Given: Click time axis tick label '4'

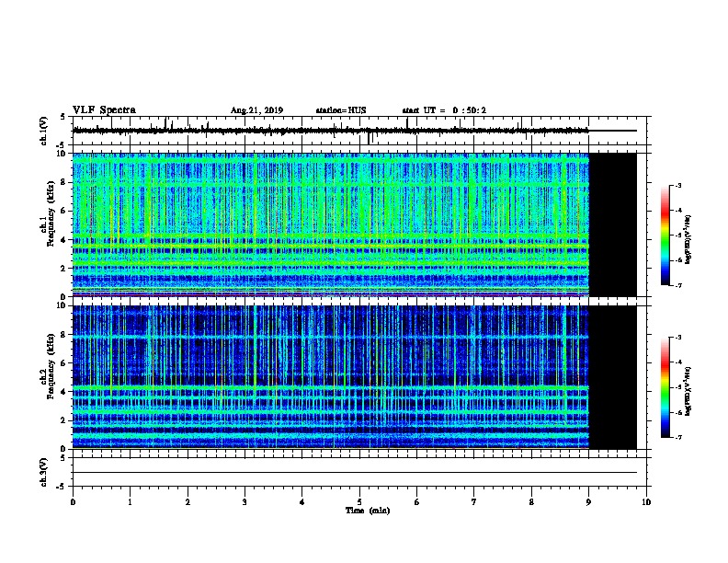Looking at the screenshot, I should coord(301,502).
